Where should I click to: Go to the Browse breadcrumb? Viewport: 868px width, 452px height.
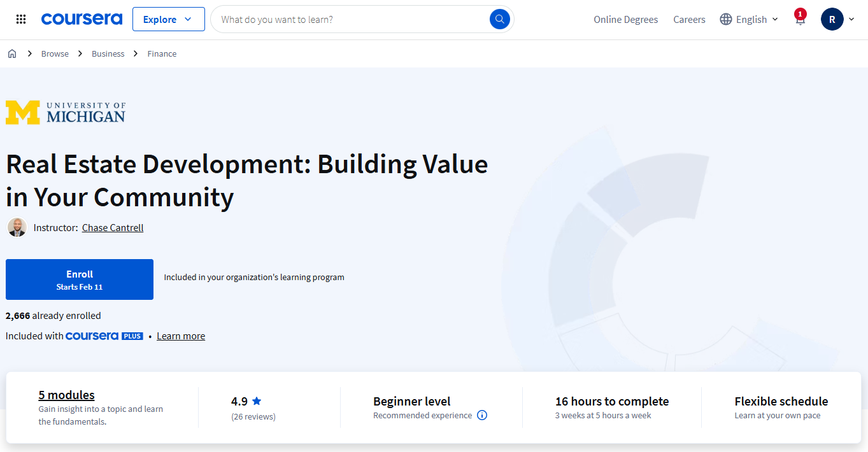(55, 53)
